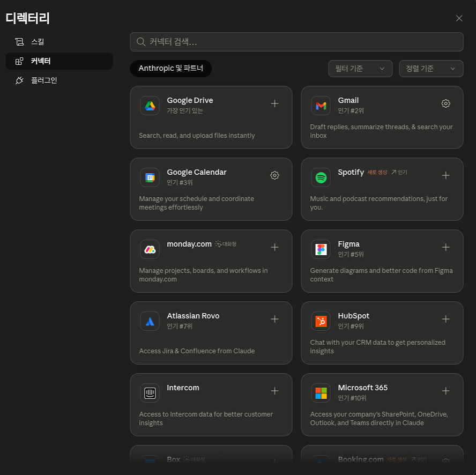Click the 가장 인기 있는 label
This screenshot has width=476, height=475.
coord(184,110)
